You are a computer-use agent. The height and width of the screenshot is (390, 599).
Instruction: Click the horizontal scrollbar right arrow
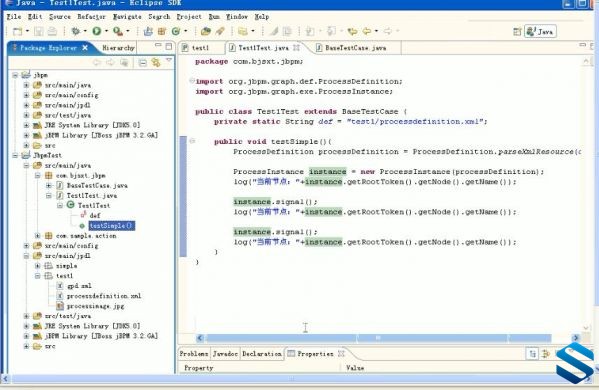coord(575,338)
